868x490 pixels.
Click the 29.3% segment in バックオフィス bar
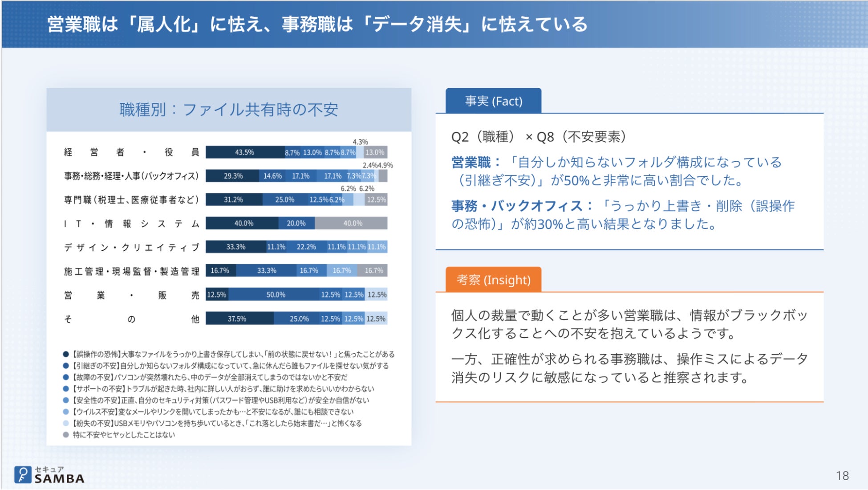click(233, 176)
